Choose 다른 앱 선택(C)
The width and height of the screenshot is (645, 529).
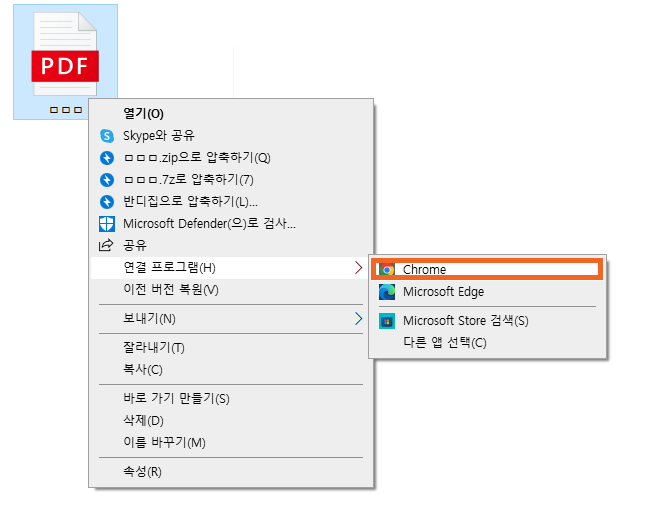click(x=487, y=343)
